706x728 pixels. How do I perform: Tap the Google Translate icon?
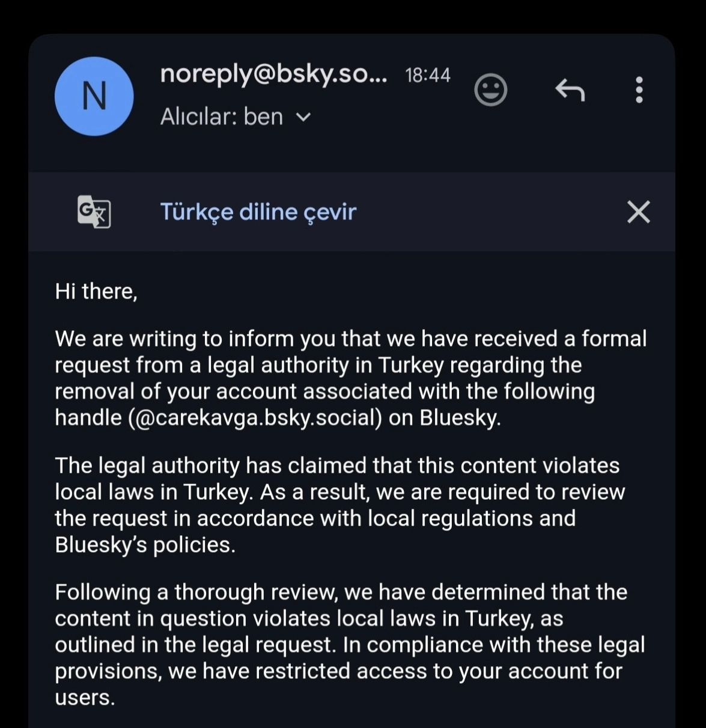click(x=94, y=211)
